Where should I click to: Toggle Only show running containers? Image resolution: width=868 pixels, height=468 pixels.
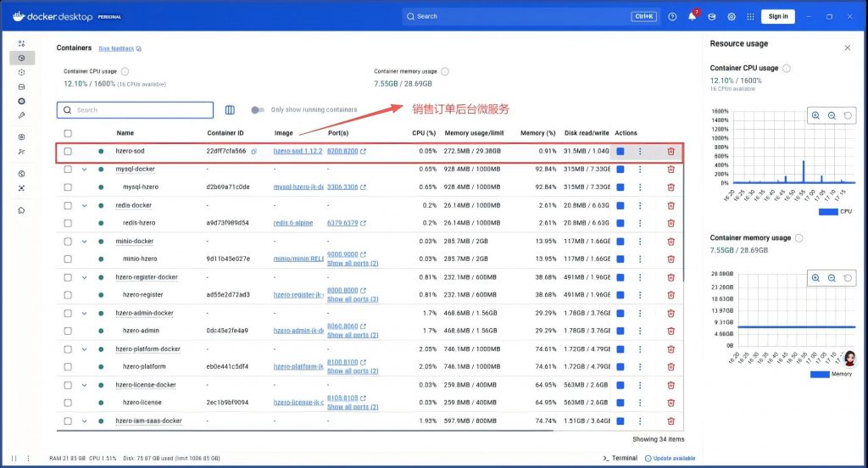coord(259,110)
